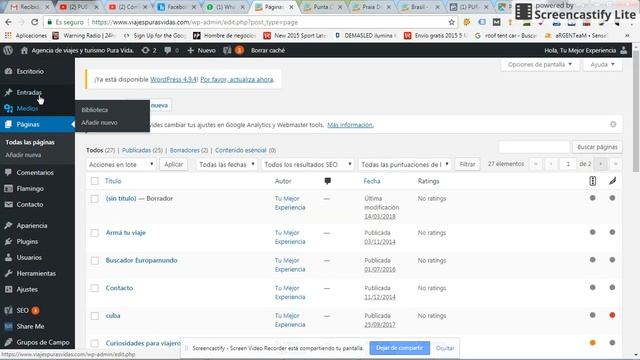Click the Filtrar button

(467, 164)
